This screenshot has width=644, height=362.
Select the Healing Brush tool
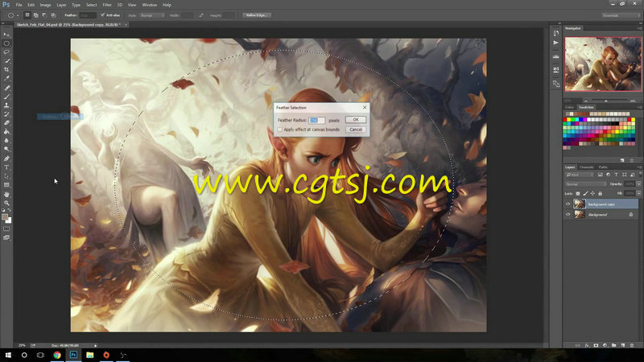(6, 88)
